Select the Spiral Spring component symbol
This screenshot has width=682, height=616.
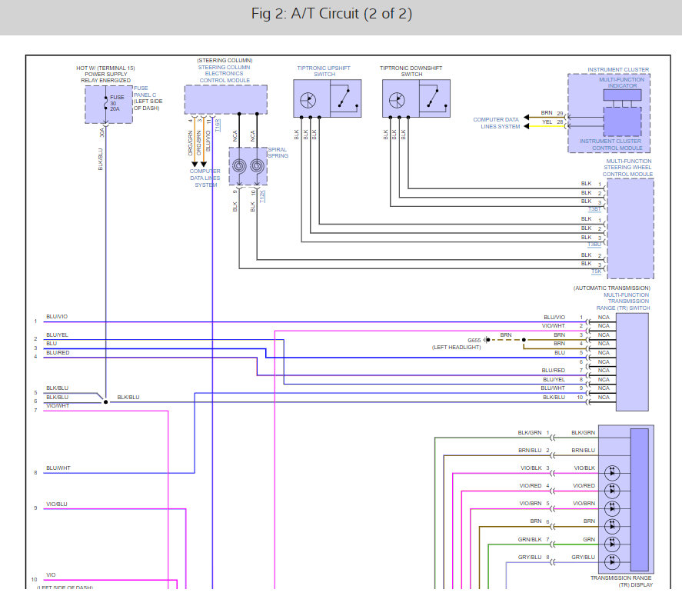tap(248, 166)
